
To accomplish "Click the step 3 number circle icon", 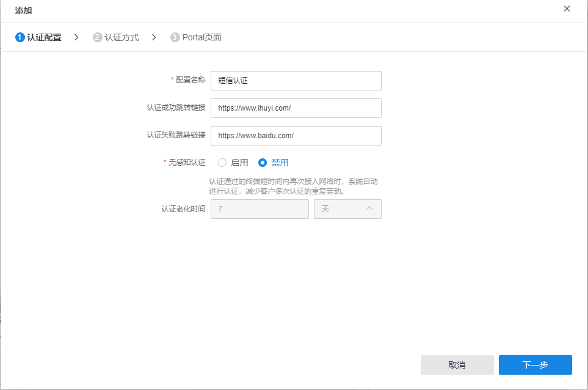I will click(175, 37).
